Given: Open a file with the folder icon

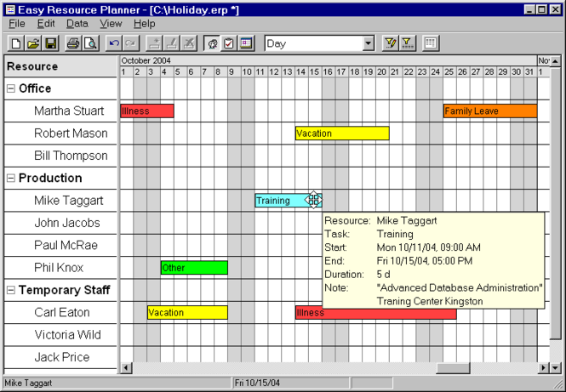Looking at the screenshot, I should [x=33, y=43].
